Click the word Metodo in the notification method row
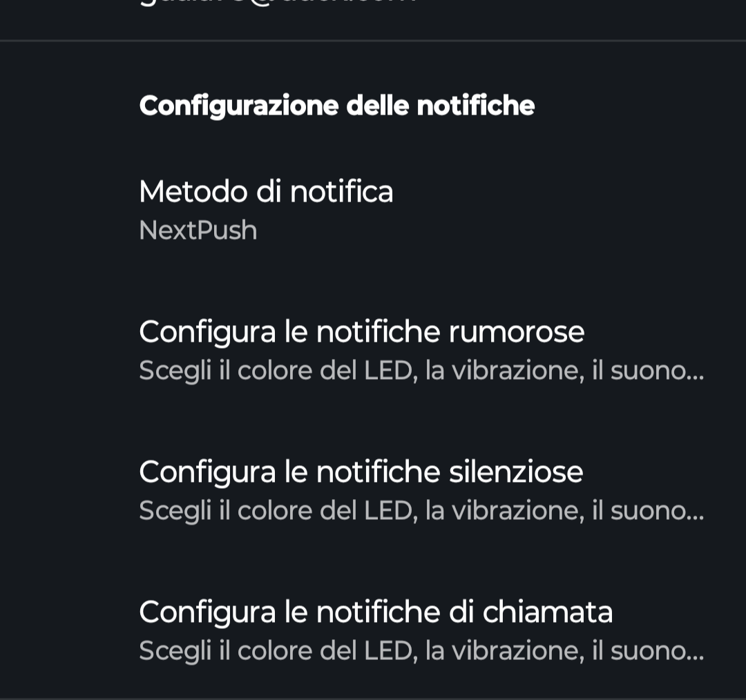 193,192
